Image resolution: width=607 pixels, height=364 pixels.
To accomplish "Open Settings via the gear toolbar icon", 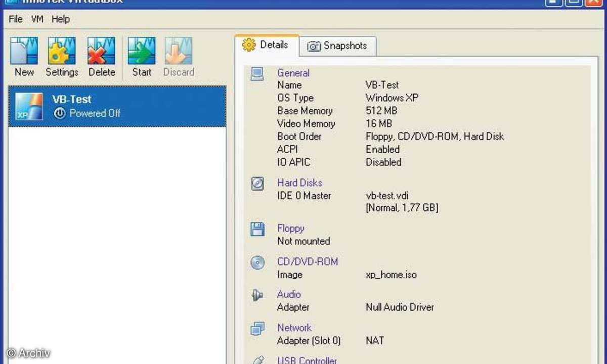I will (x=62, y=51).
